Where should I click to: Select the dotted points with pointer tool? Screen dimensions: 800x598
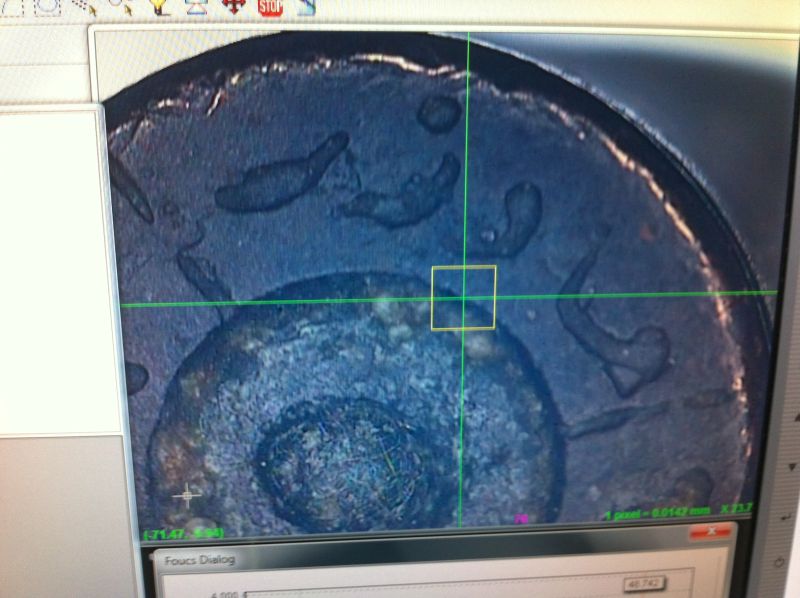tap(84, 6)
